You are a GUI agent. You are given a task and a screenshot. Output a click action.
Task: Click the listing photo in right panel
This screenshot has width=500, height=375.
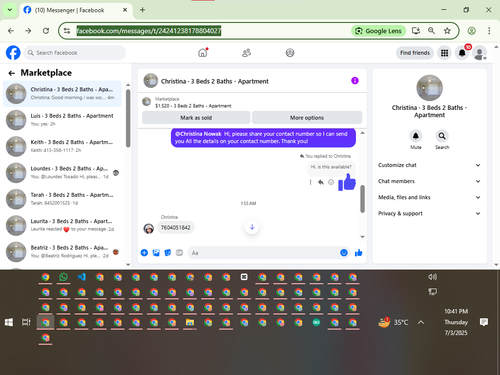point(430,88)
